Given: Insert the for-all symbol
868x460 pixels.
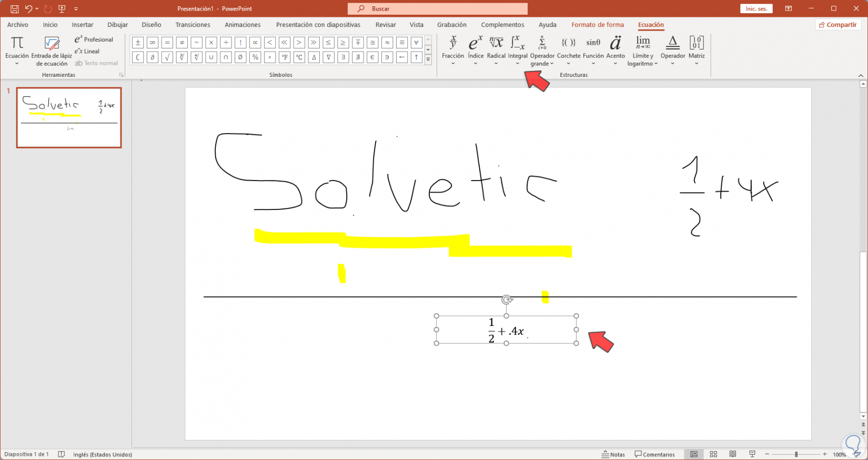Looking at the screenshot, I should tap(416, 43).
